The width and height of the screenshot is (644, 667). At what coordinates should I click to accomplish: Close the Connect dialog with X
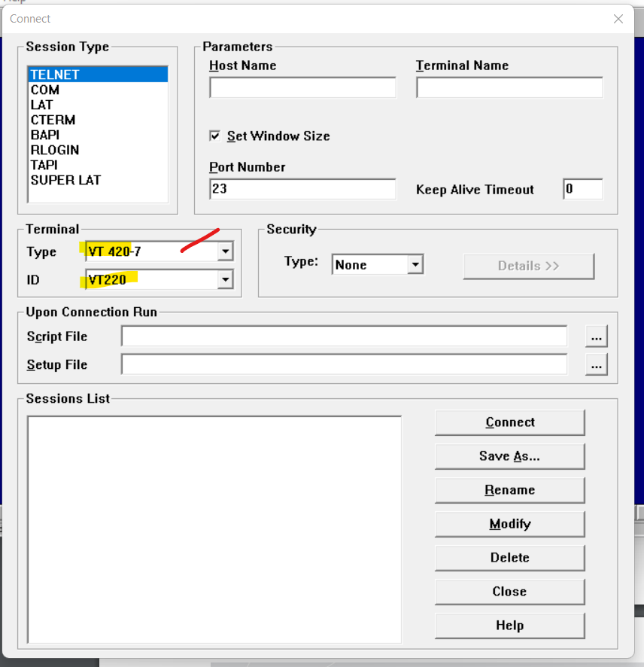[618, 19]
